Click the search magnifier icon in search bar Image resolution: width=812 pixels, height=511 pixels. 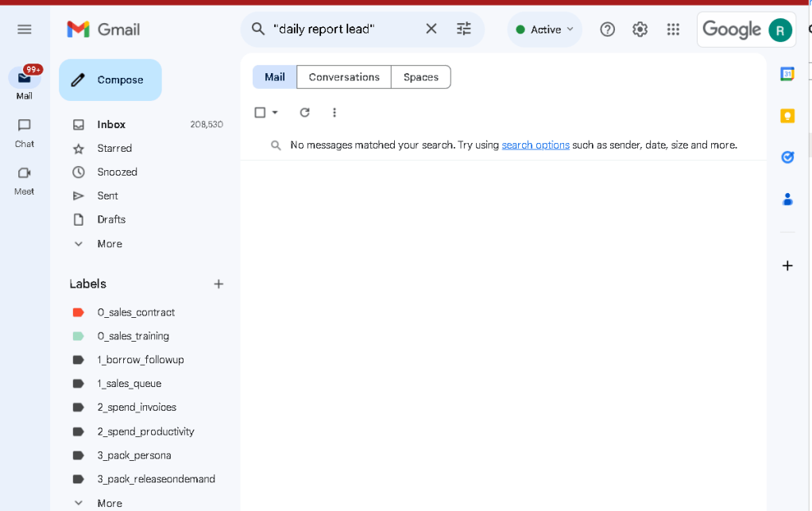(258, 29)
